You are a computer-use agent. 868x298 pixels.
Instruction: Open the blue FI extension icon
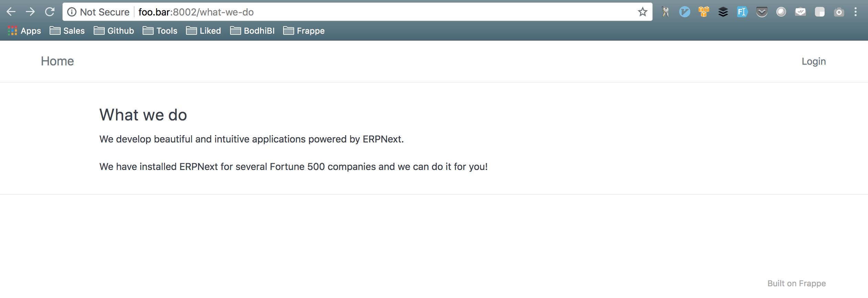point(742,12)
